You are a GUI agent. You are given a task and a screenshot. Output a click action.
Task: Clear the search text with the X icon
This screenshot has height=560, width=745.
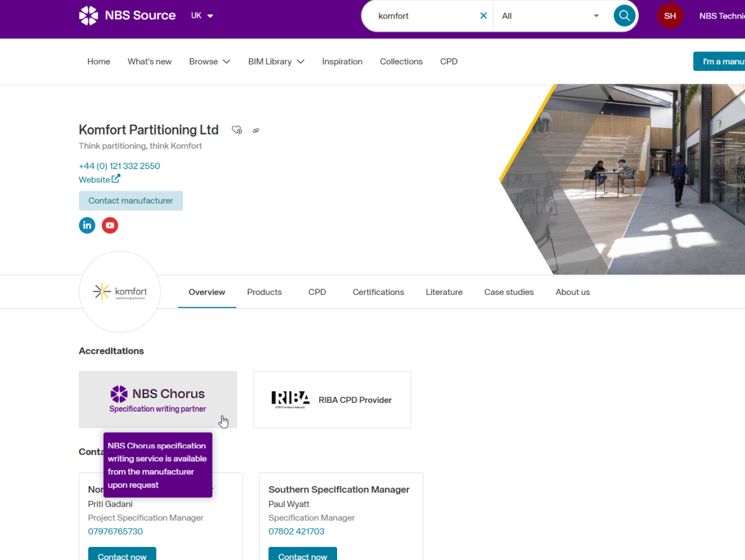(x=484, y=16)
